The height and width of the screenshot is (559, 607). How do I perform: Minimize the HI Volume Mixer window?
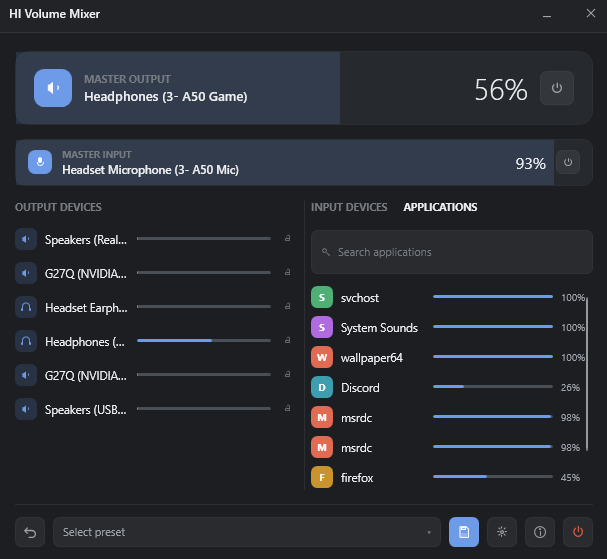pos(547,14)
